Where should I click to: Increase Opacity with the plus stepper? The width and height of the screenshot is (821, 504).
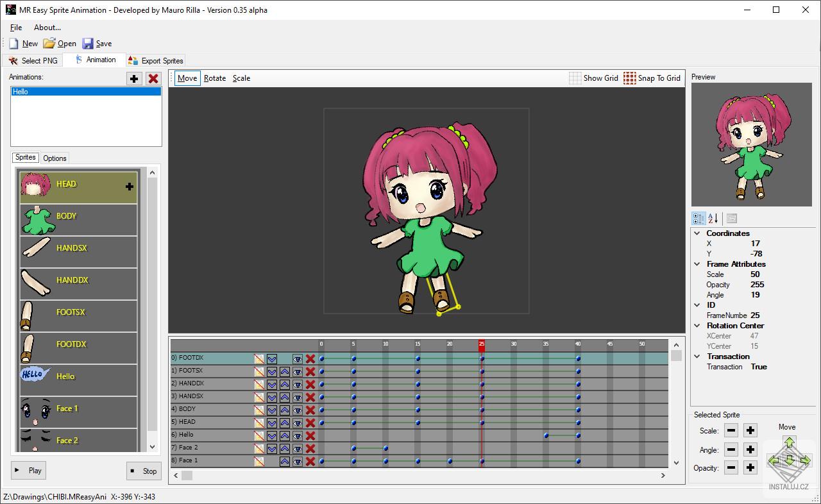click(x=750, y=467)
